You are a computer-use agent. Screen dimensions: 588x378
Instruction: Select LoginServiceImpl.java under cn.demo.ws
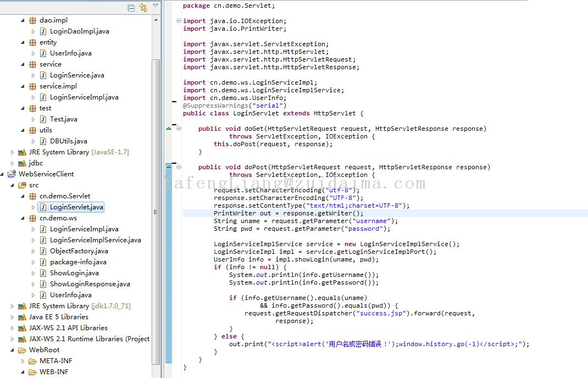(x=84, y=229)
